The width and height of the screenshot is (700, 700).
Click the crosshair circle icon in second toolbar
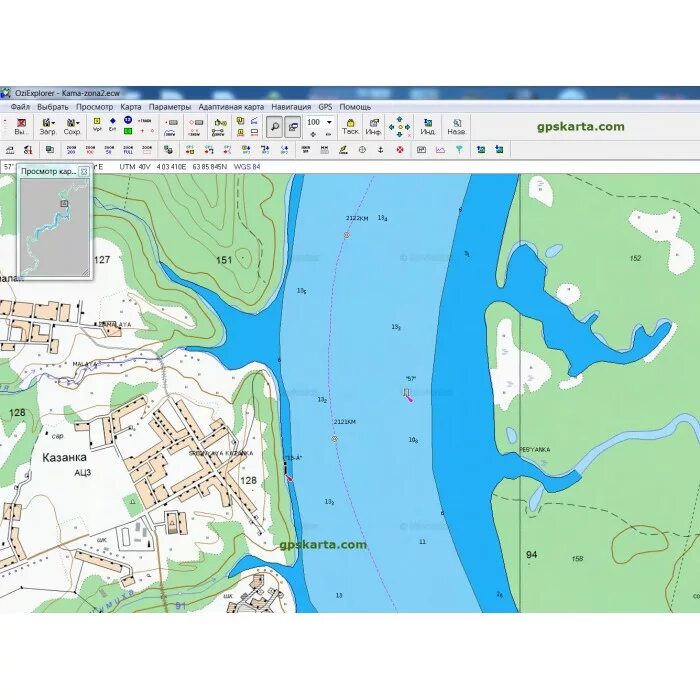[x=362, y=150]
